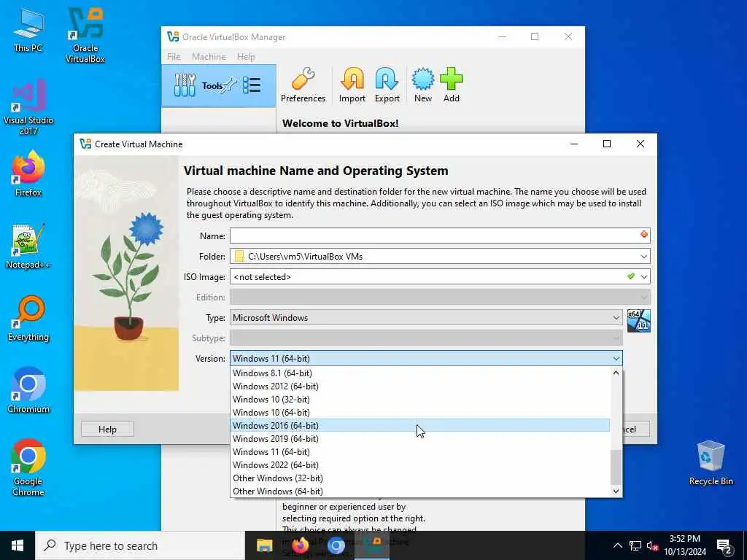Click the version list scrollbar down arrow
This screenshot has height=560, width=747.
click(x=616, y=491)
